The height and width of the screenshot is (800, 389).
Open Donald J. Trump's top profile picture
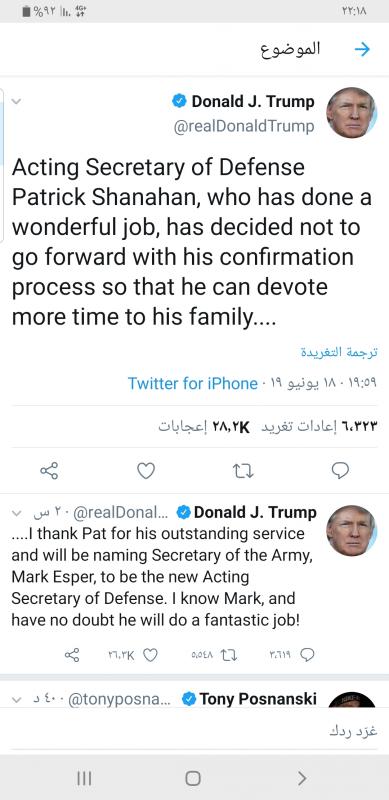(x=351, y=113)
